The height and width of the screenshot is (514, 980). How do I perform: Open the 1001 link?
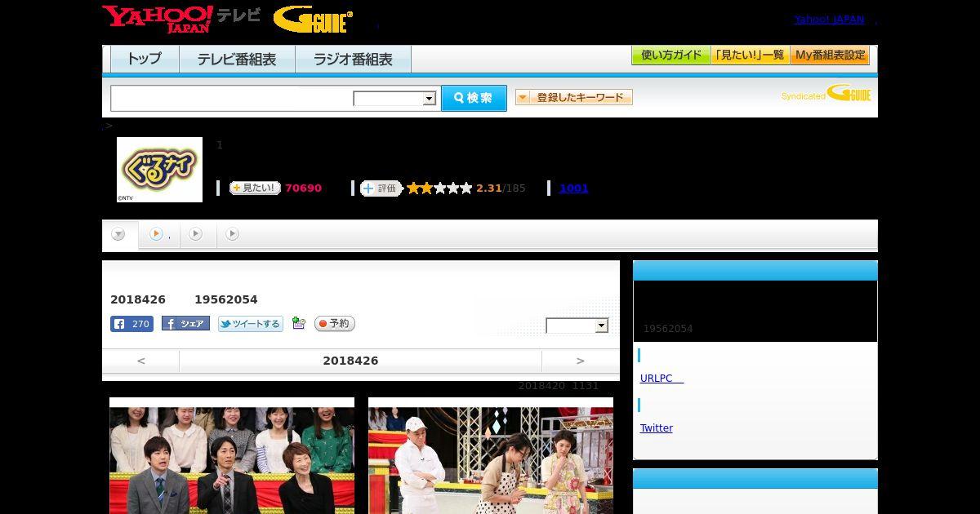click(574, 188)
